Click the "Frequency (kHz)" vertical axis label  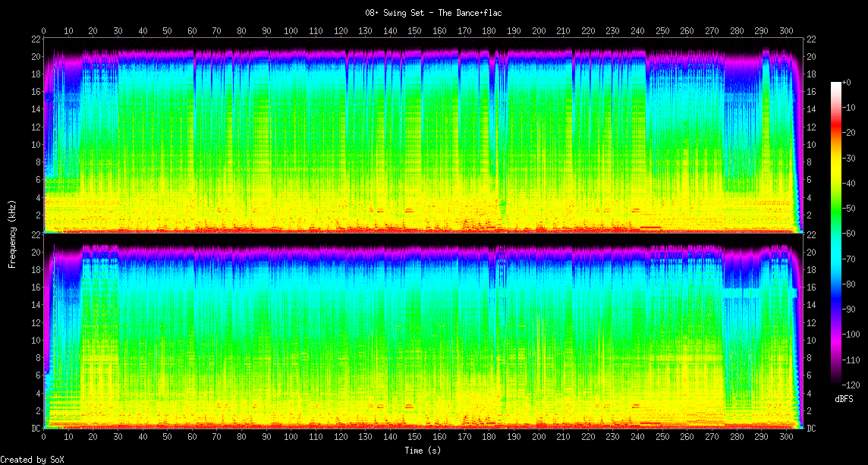point(13,234)
